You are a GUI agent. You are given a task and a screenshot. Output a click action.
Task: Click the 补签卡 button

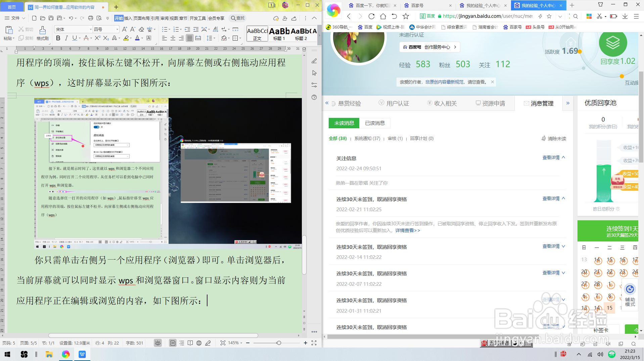point(601,330)
